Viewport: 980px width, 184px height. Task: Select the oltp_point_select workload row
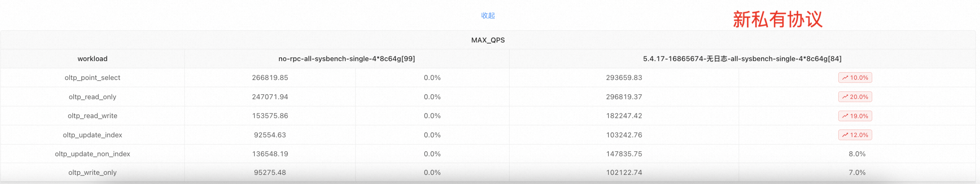(x=92, y=77)
